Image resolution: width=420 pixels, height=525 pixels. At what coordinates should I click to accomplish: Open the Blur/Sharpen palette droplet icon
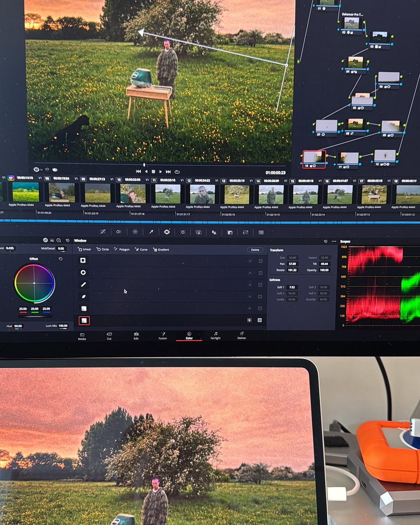coord(214,232)
